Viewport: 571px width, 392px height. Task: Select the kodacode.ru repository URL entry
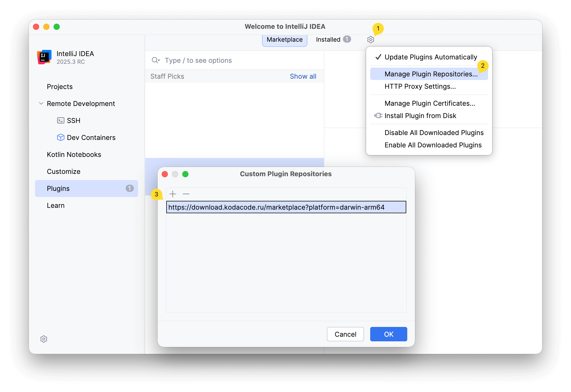coord(286,207)
